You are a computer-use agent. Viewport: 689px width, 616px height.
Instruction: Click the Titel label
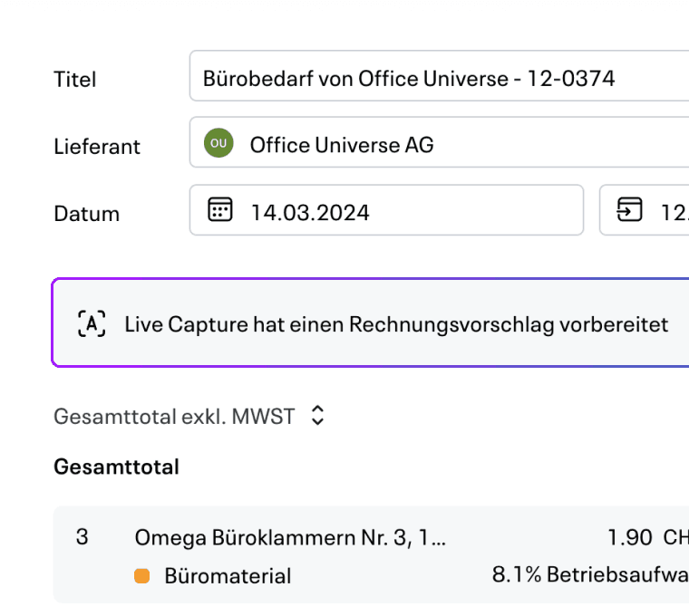point(74,80)
